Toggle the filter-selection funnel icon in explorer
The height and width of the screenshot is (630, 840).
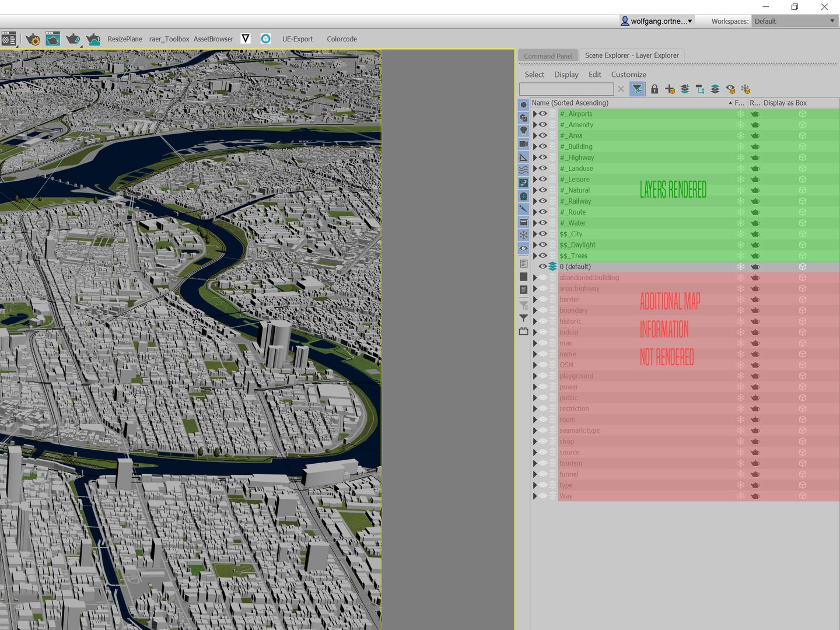tap(638, 89)
